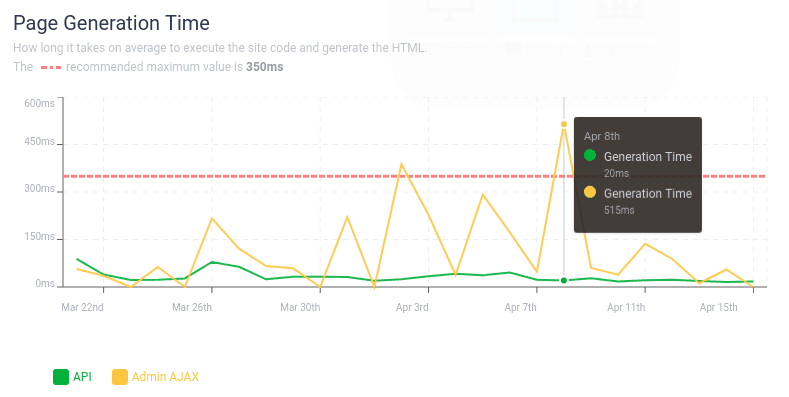
Task: Click the API legend label
Action: pyautogui.click(x=82, y=377)
